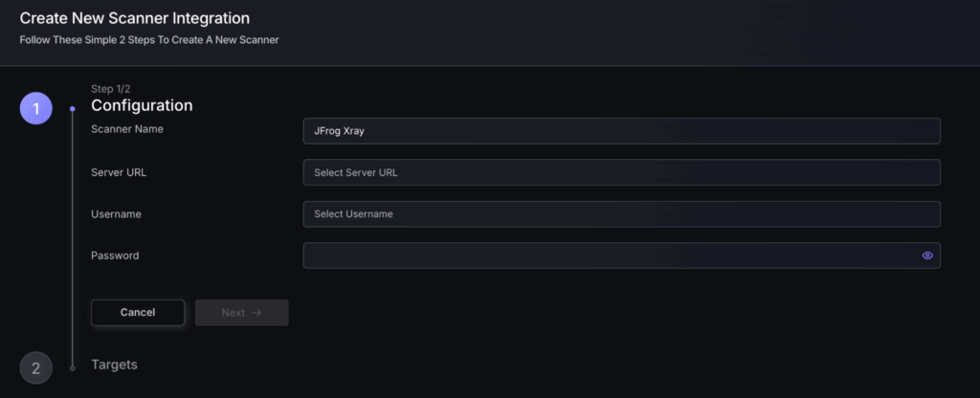Click the Username label
Image resolution: width=980 pixels, height=398 pixels.
click(116, 214)
